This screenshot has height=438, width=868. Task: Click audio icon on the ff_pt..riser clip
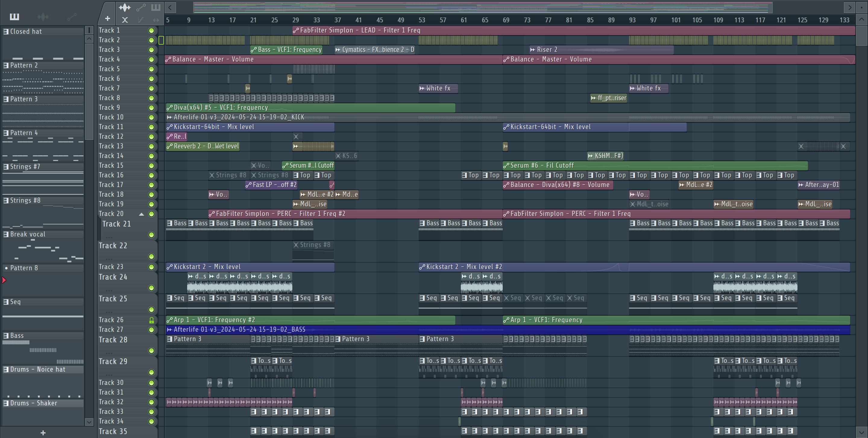(594, 98)
